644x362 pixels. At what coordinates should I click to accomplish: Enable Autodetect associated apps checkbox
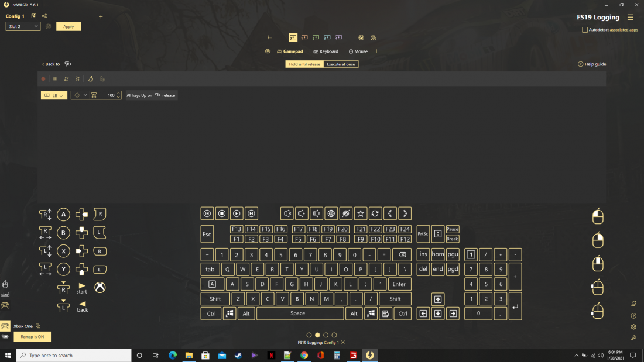tap(585, 30)
